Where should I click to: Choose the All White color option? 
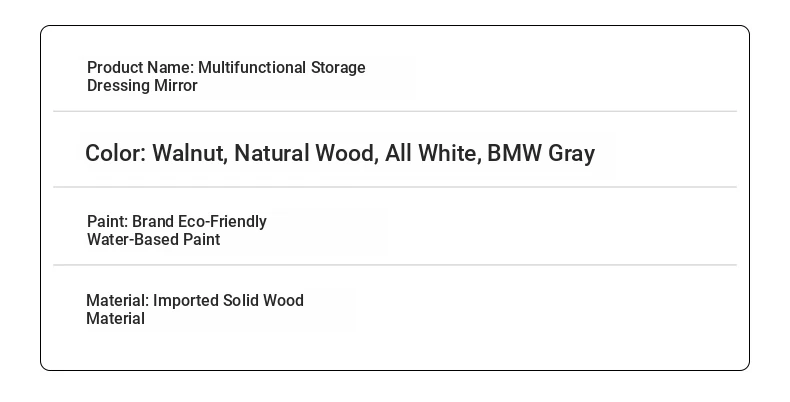pyautogui.click(x=433, y=153)
